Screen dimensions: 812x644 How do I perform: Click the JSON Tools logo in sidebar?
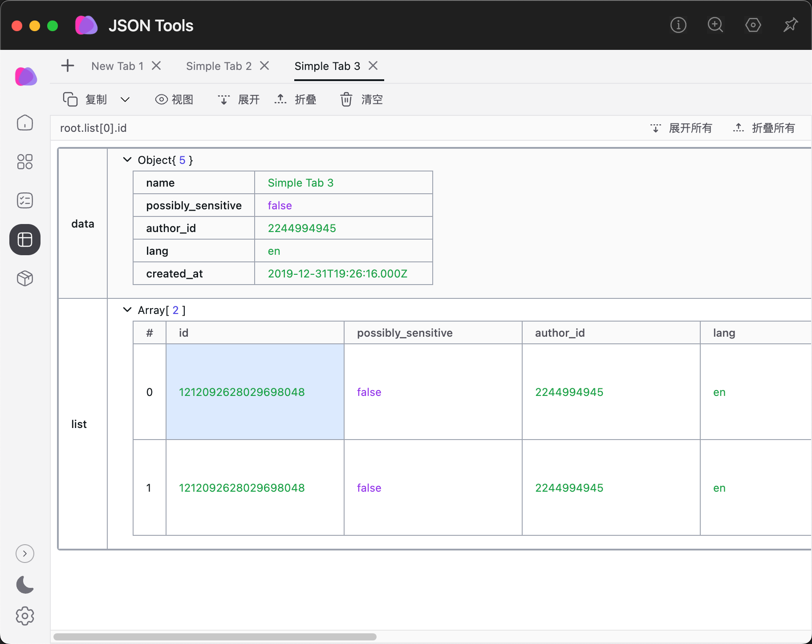pyautogui.click(x=26, y=77)
